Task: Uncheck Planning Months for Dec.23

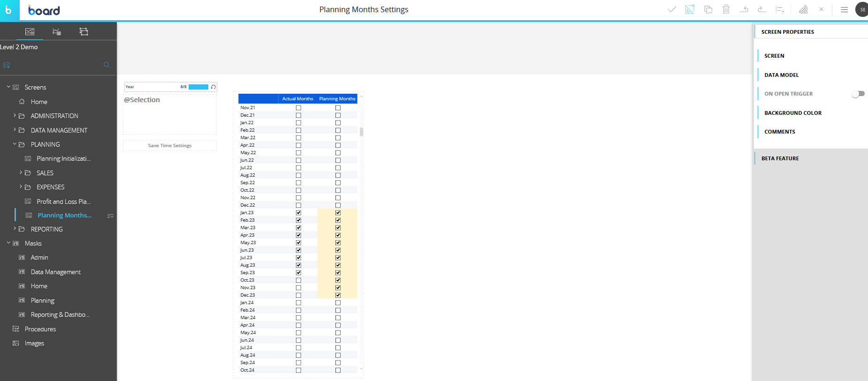Action: tap(338, 295)
